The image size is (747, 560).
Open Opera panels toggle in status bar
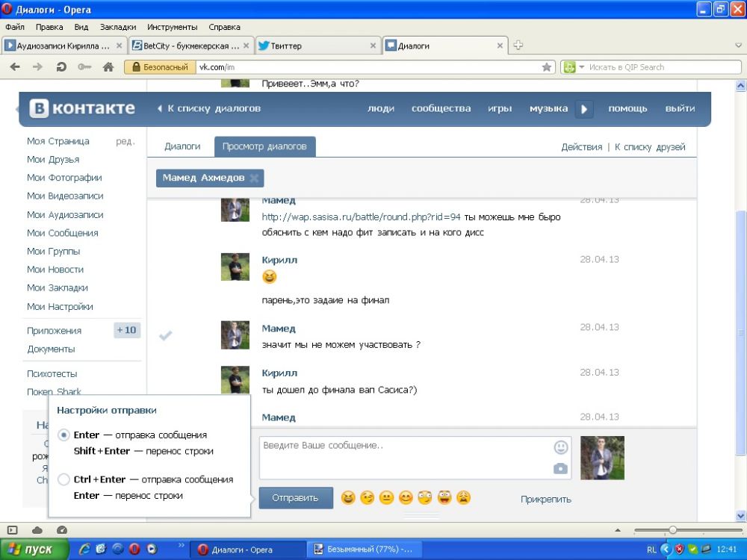(13, 530)
